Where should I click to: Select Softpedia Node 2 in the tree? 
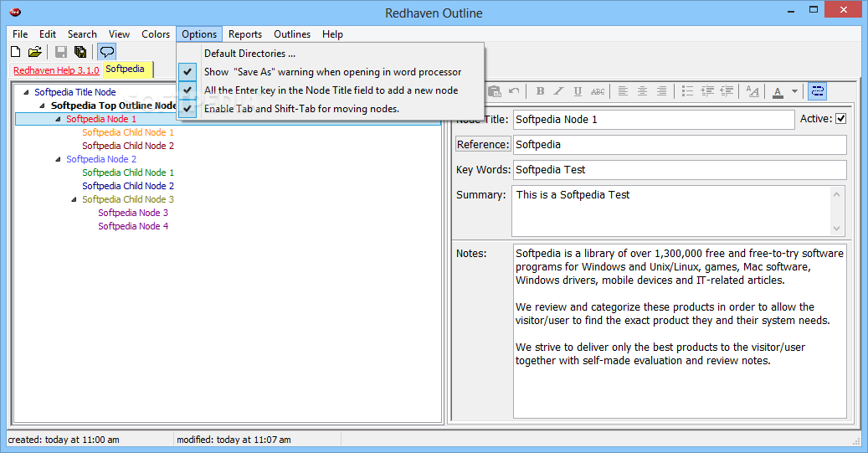point(101,159)
